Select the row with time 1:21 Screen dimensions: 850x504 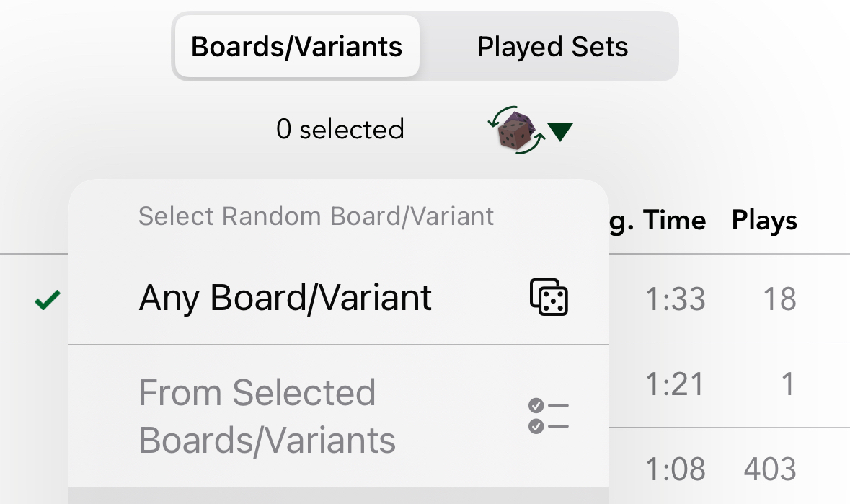pyautogui.click(x=675, y=384)
